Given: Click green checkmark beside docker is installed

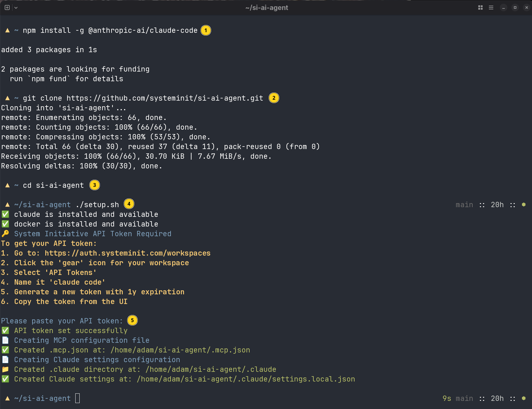Looking at the screenshot, I should tap(5, 224).
